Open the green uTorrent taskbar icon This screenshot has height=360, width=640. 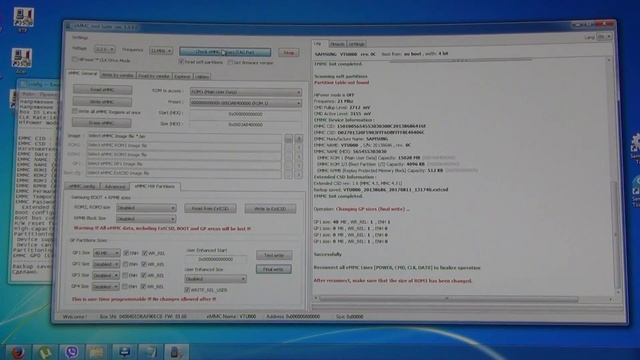[x=44, y=352]
